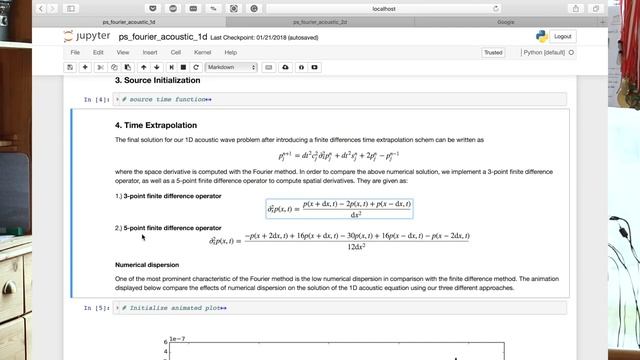This screenshot has width=640, height=360.
Task: Click the localhost address bar
Action: pyautogui.click(x=384, y=9)
